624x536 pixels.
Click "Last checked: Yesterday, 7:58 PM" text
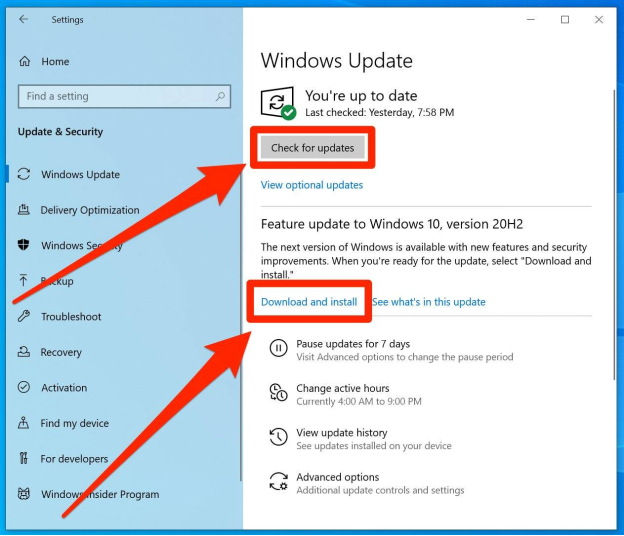pyautogui.click(x=380, y=113)
